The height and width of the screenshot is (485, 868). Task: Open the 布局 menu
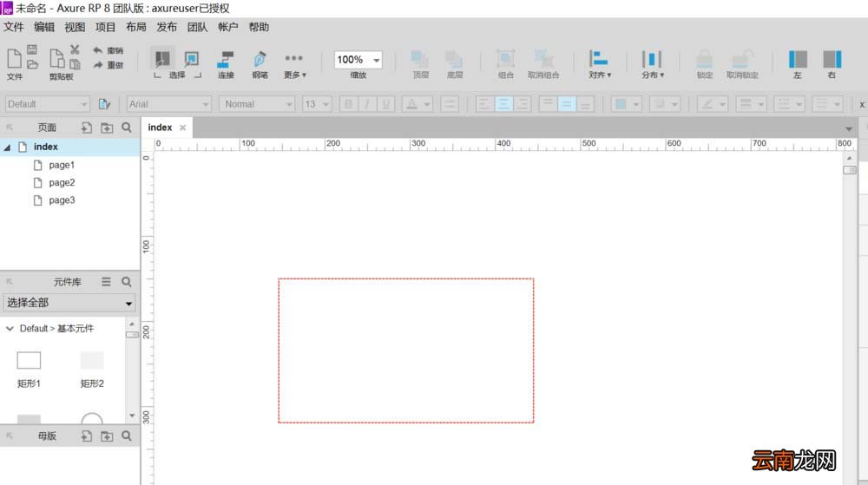pyautogui.click(x=135, y=27)
